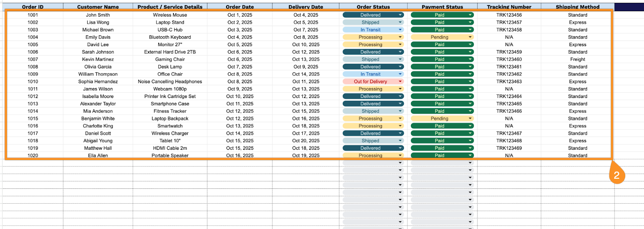This screenshot has width=644, height=229.
Task: Select the Freight shipping method cell
Action: (578, 59)
